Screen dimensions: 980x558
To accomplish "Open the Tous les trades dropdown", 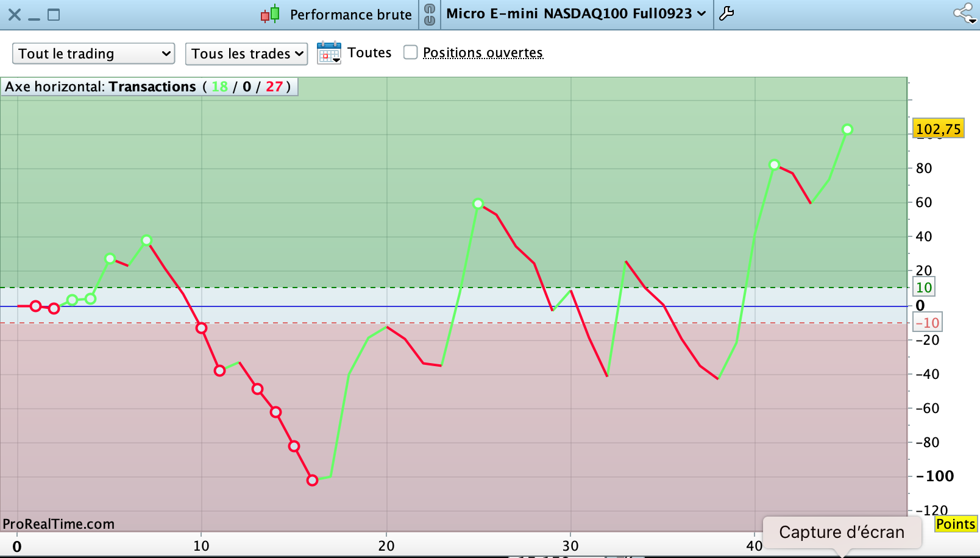I will tap(246, 54).
